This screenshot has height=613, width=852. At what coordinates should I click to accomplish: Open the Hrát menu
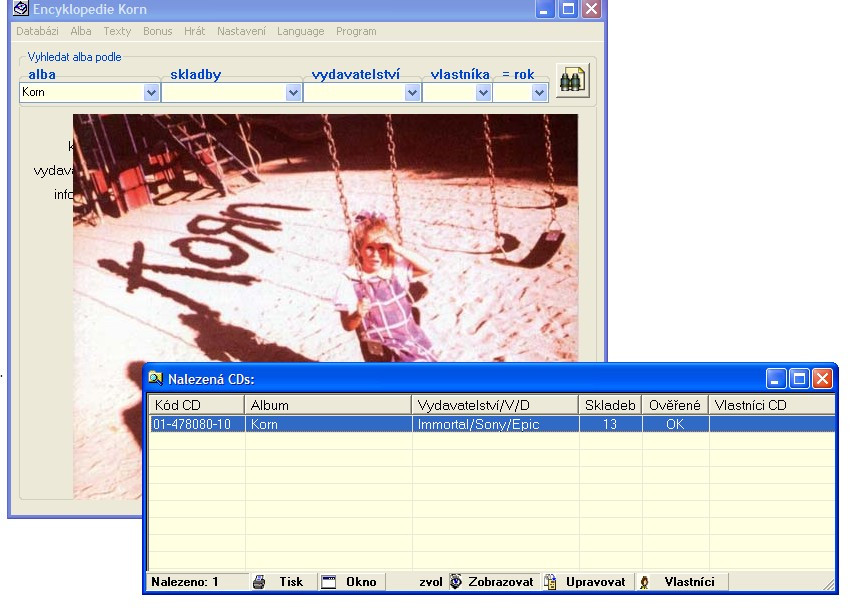(195, 31)
